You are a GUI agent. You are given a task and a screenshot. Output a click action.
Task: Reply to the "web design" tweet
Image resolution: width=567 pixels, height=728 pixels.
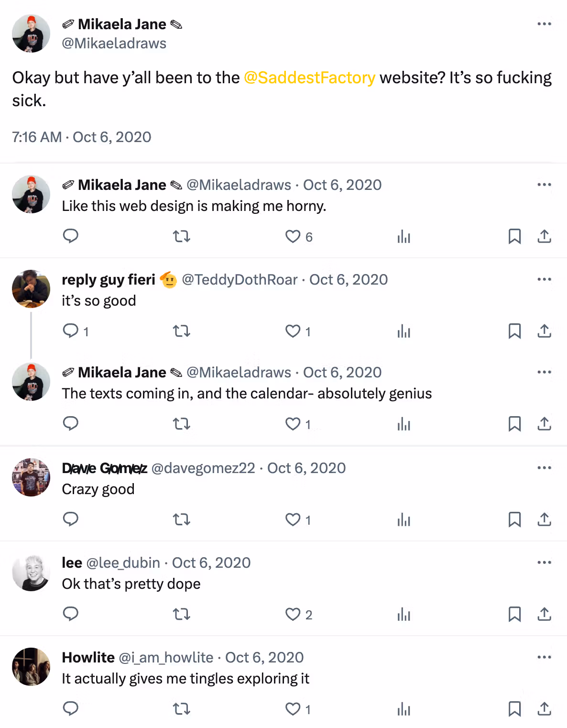pyautogui.click(x=71, y=236)
